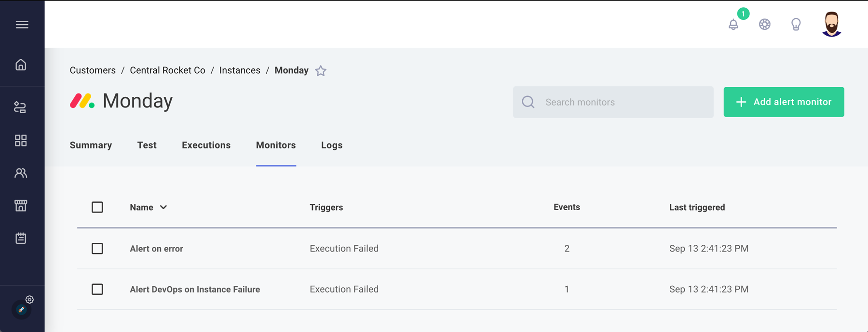
Task: Go to Instances breadcrumb link
Action: 240,70
